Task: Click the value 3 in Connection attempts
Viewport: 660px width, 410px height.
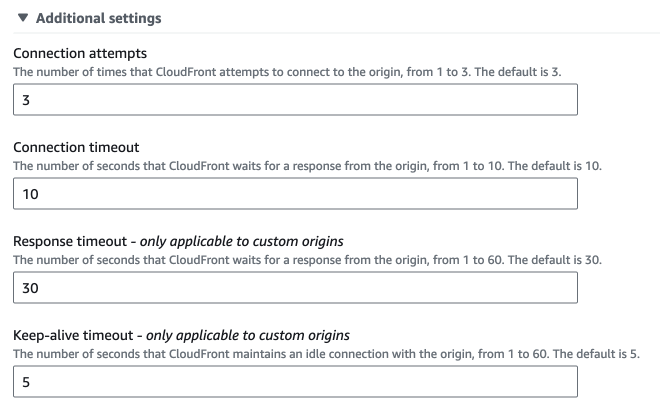Action: point(25,100)
